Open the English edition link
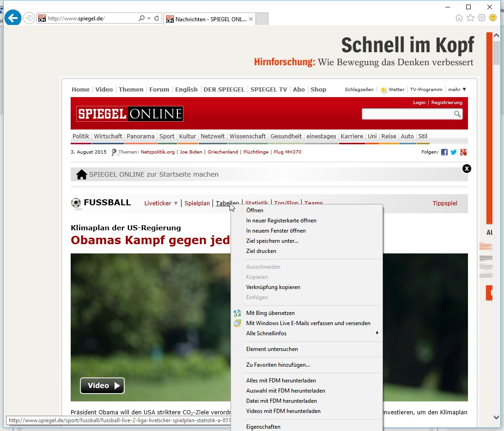Viewport: 504px width, 431px height. point(187,89)
